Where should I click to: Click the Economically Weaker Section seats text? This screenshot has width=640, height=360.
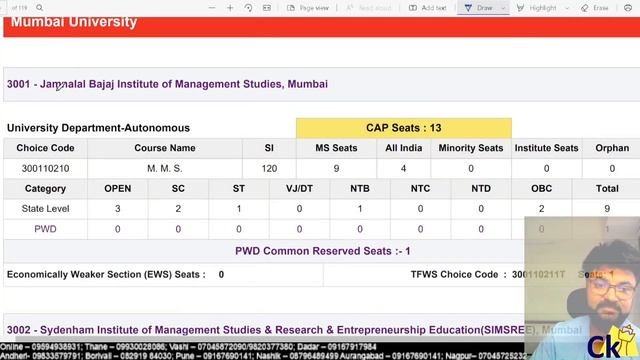tap(116, 274)
